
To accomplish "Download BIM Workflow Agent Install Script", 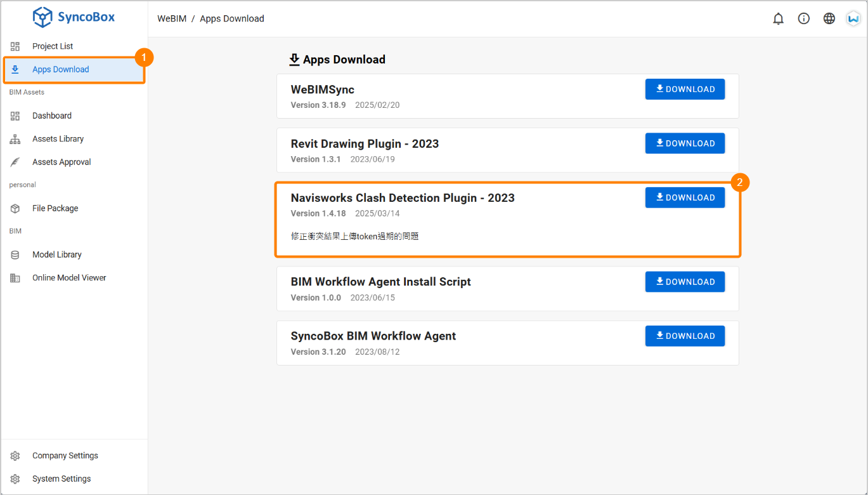I will pos(685,282).
